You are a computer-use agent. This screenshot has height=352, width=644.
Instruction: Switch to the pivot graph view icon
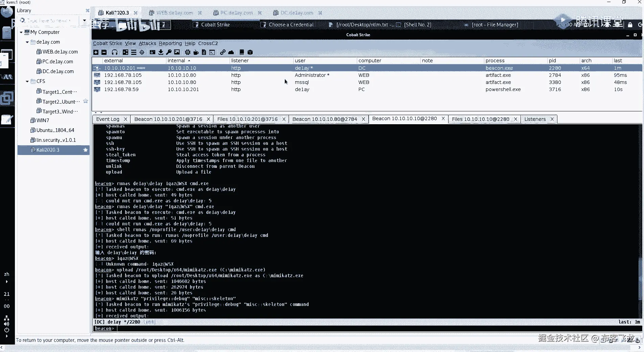(125, 52)
